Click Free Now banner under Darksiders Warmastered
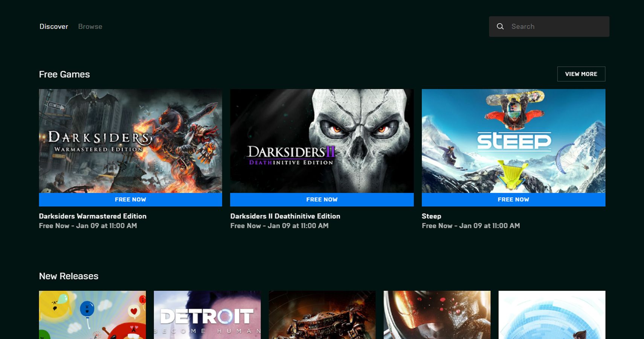The height and width of the screenshot is (339, 644). (130, 200)
